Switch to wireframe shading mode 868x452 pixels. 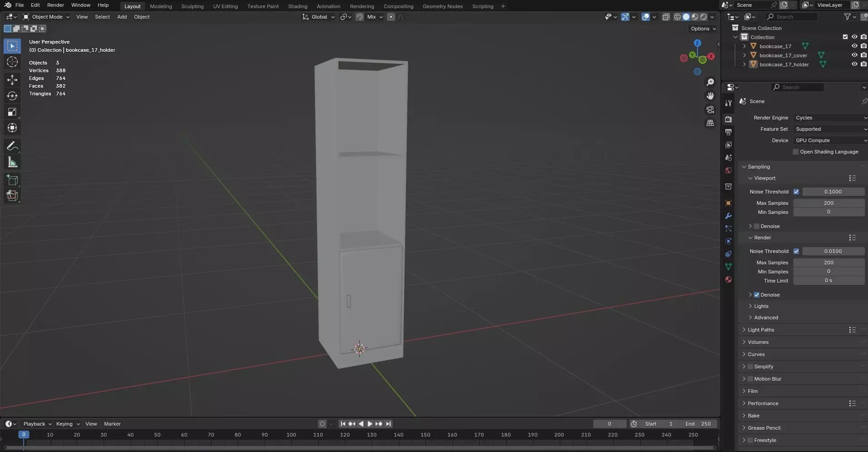(677, 17)
